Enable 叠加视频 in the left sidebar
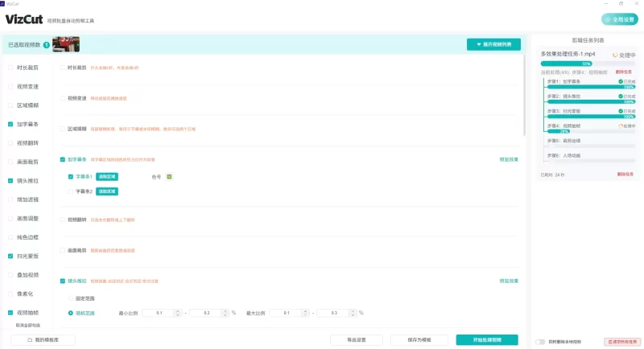The height and width of the screenshot is (349, 644). (10, 275)
